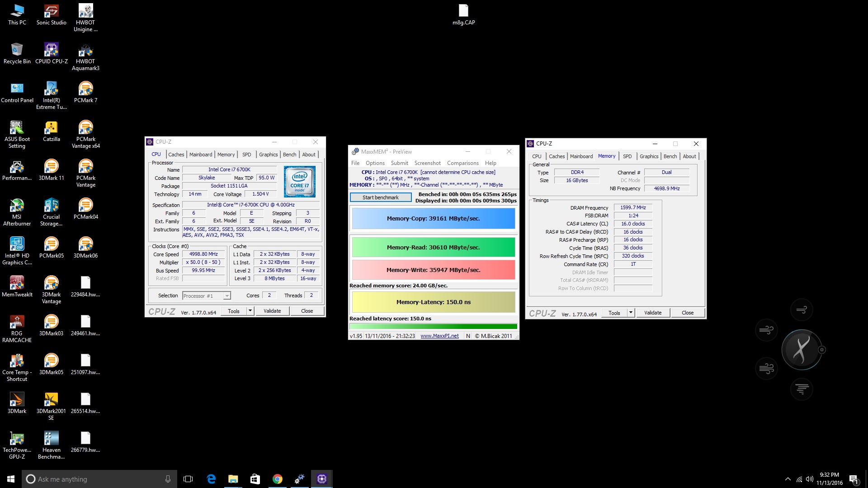
Task: Launch MemTweakIt desktop icon
Action: click(x=17, y=286)
